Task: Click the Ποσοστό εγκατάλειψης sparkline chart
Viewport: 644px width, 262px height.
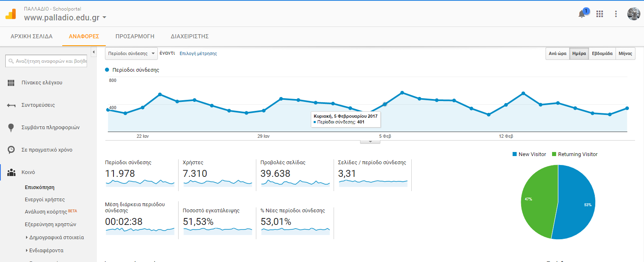Action: click(218, 231)
